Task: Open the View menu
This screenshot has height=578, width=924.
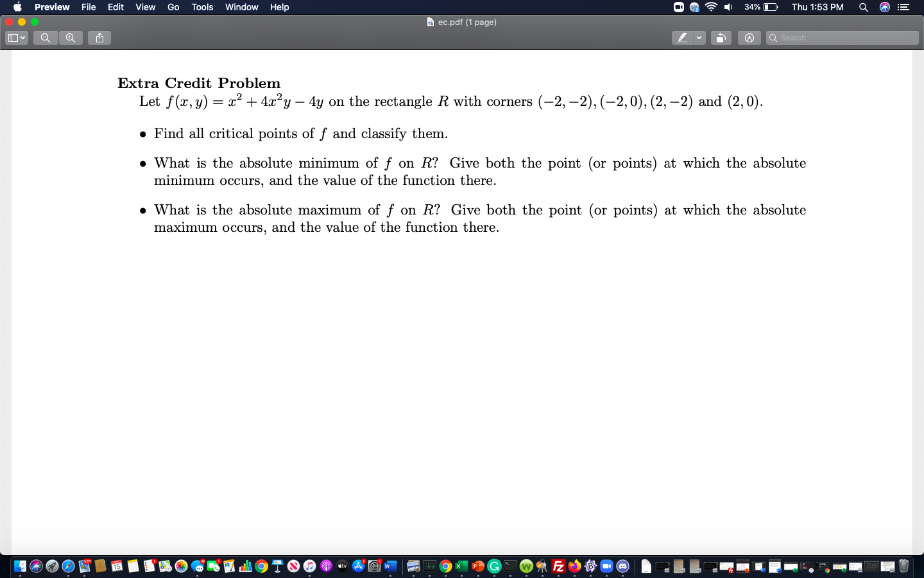Action: click(145, 7)
